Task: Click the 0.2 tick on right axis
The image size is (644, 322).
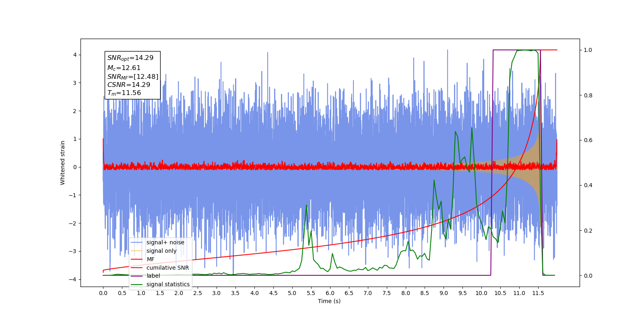Action: pyautogui.click(x=588, y=231)
